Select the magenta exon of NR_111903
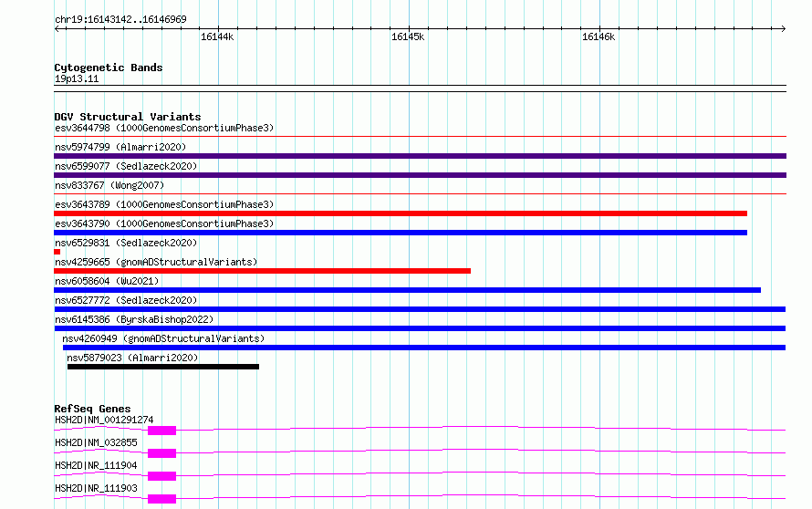812x509 pixels. (x=162, y=499)
